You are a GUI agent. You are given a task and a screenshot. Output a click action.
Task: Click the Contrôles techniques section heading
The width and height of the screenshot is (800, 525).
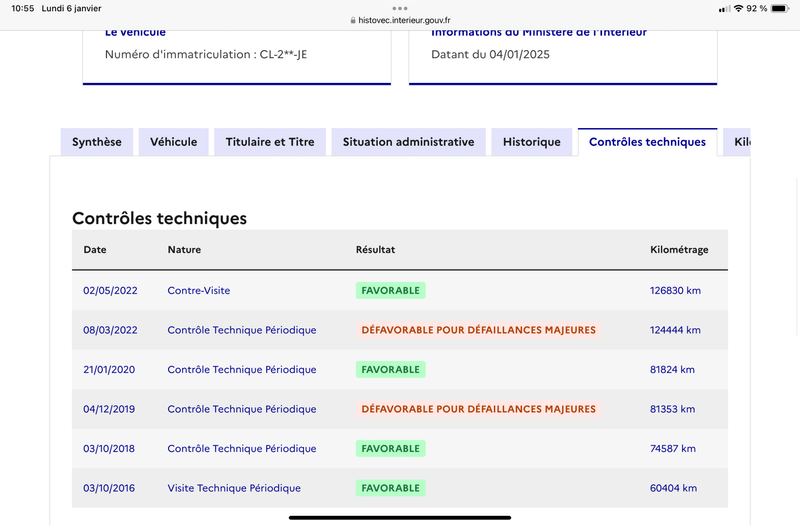point(160,218)
